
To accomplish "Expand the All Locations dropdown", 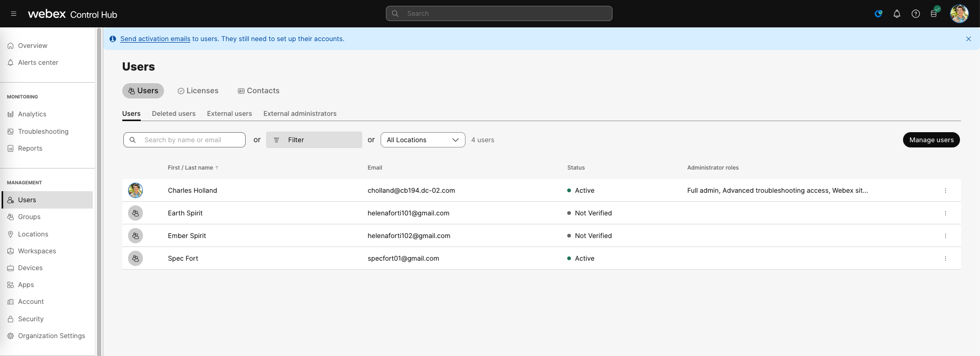I will point(422,140).
